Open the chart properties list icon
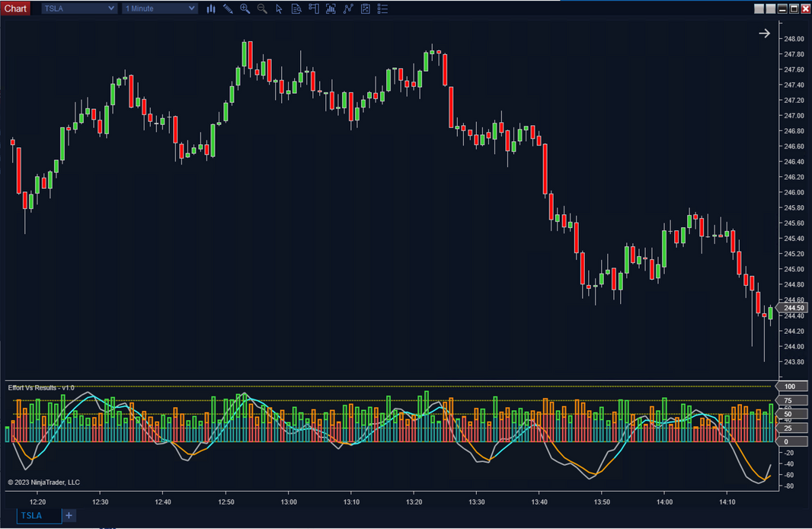812x529 pixels. pyautogui.click(x=382, y=9)
